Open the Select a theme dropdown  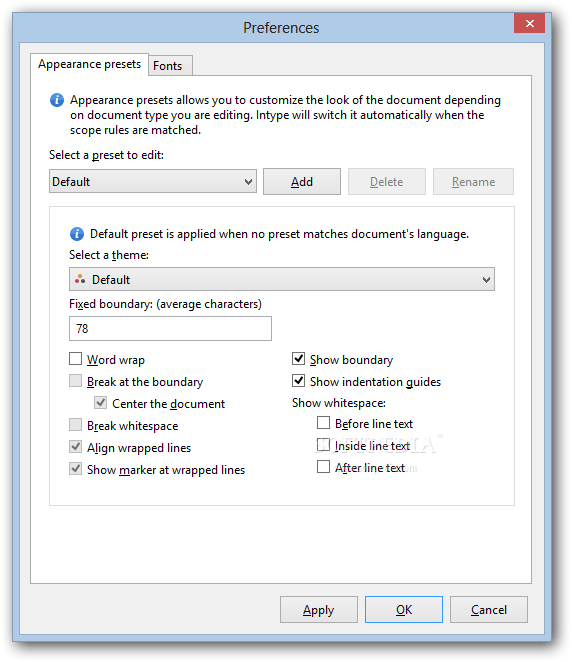[x=282, y=279]
